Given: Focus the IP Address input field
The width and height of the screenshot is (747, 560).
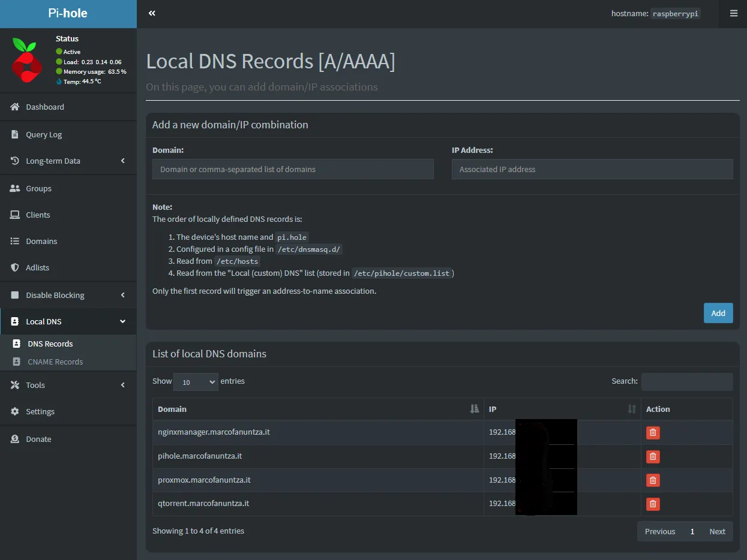Looking at the screenshot, I should pos(592,169).
